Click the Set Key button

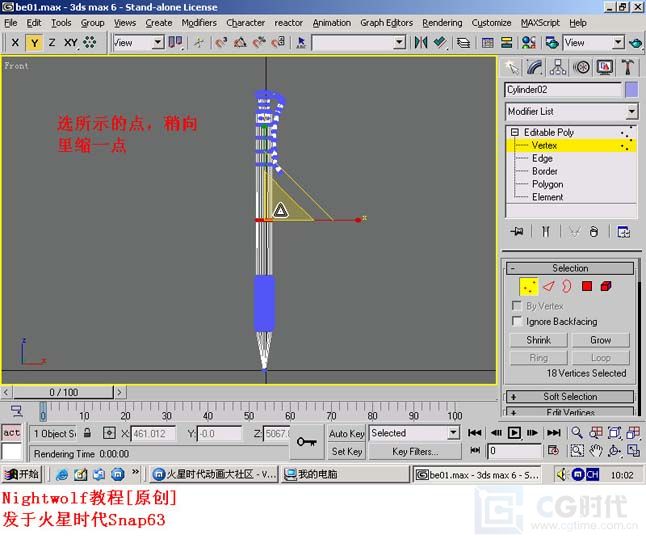(346, 452)
